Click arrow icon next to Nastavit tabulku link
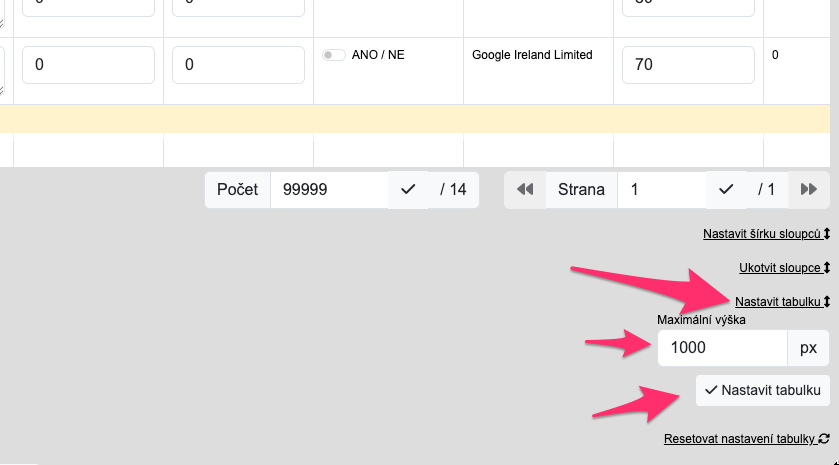This screenshot has width=839, height=465. pos(827,302)
